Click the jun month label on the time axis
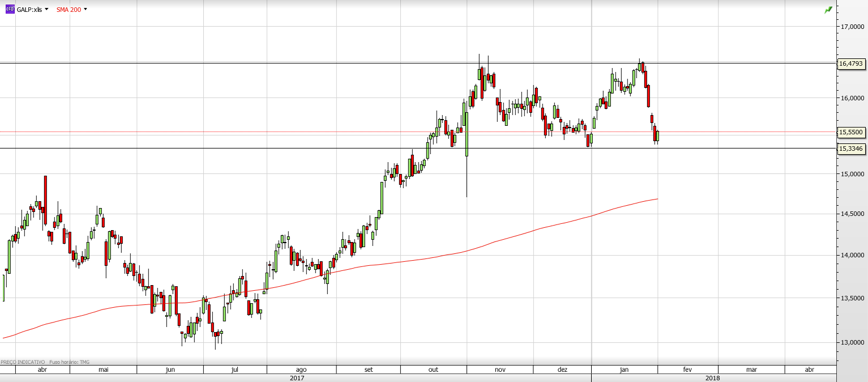 click(x=170, y=370)
